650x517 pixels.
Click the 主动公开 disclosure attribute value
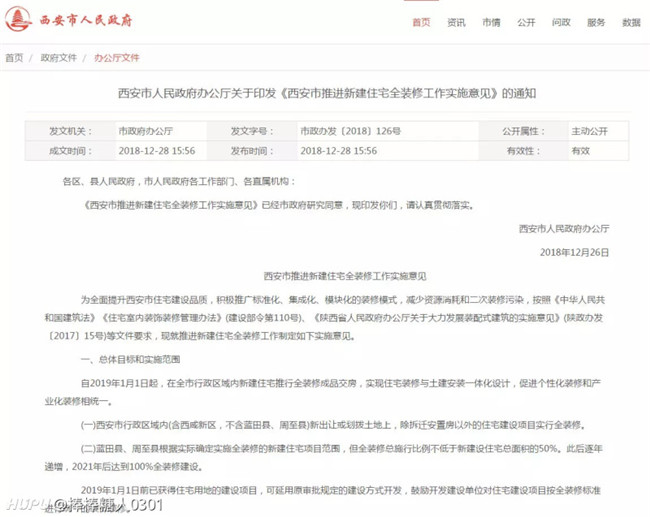tap(589, 131)
